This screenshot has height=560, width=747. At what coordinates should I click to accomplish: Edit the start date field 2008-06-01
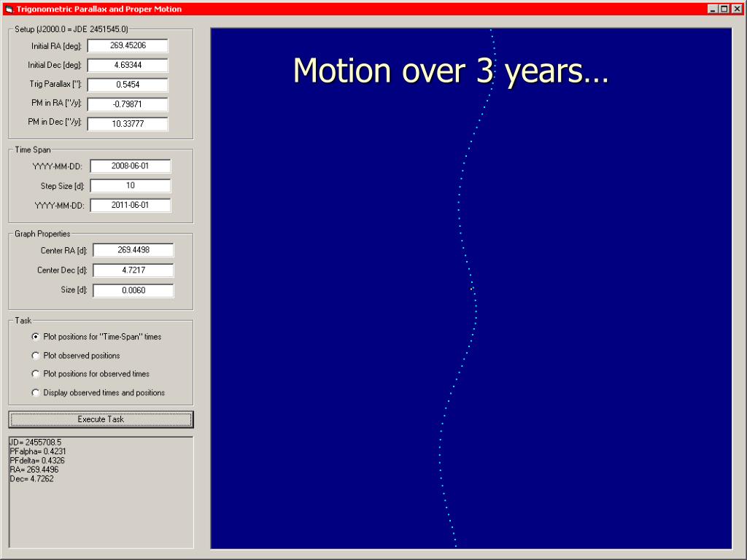point(131,166)
